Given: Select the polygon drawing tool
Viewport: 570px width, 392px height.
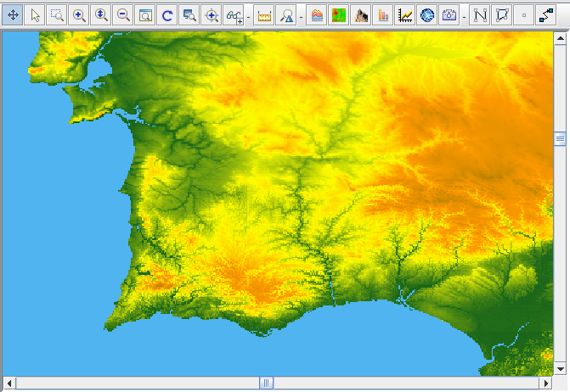Looking at the screenshot, I should 503,15.
